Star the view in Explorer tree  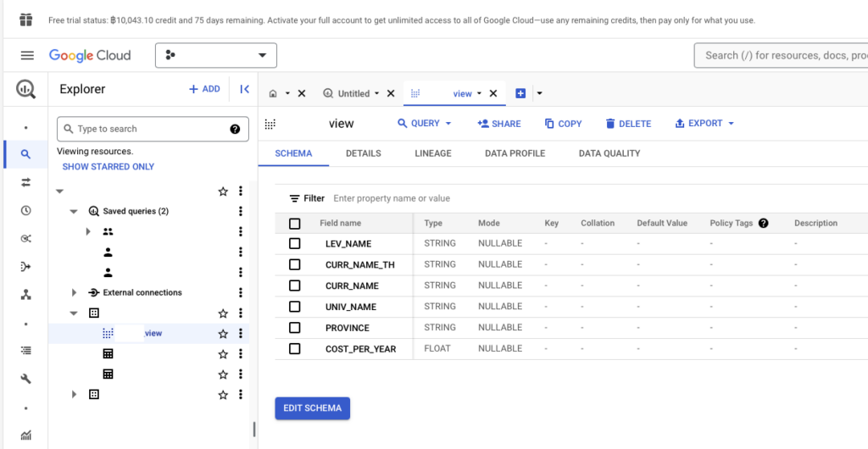click(x=223, y=334)
